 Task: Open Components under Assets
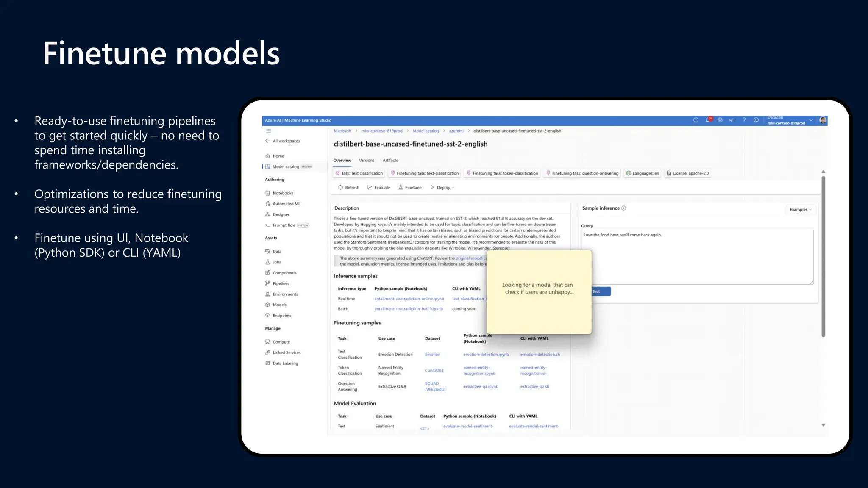point(284,273)
